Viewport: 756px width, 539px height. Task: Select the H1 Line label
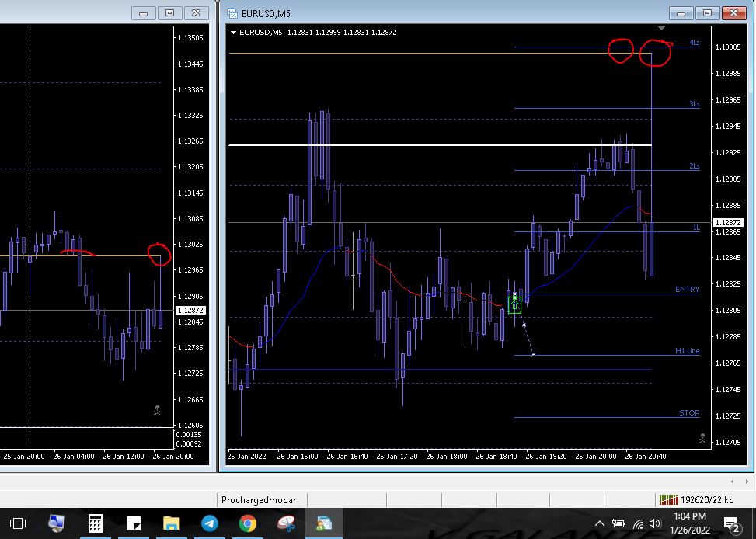pos(687,351)
